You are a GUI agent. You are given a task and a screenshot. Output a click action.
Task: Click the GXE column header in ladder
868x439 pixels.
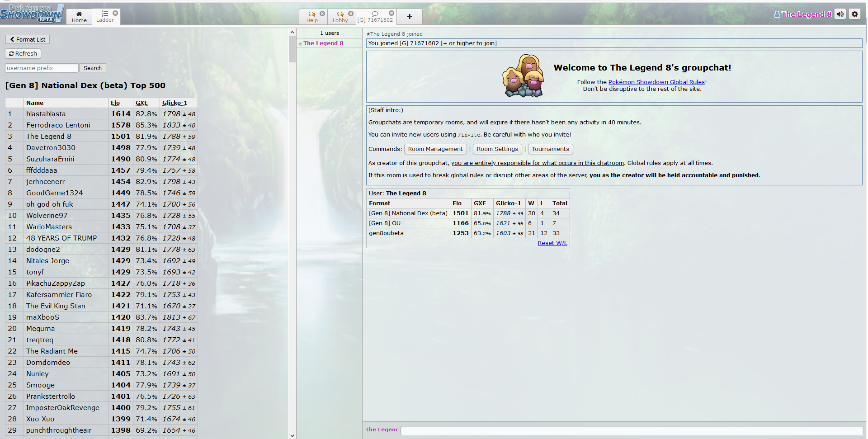tap(142, 103)
